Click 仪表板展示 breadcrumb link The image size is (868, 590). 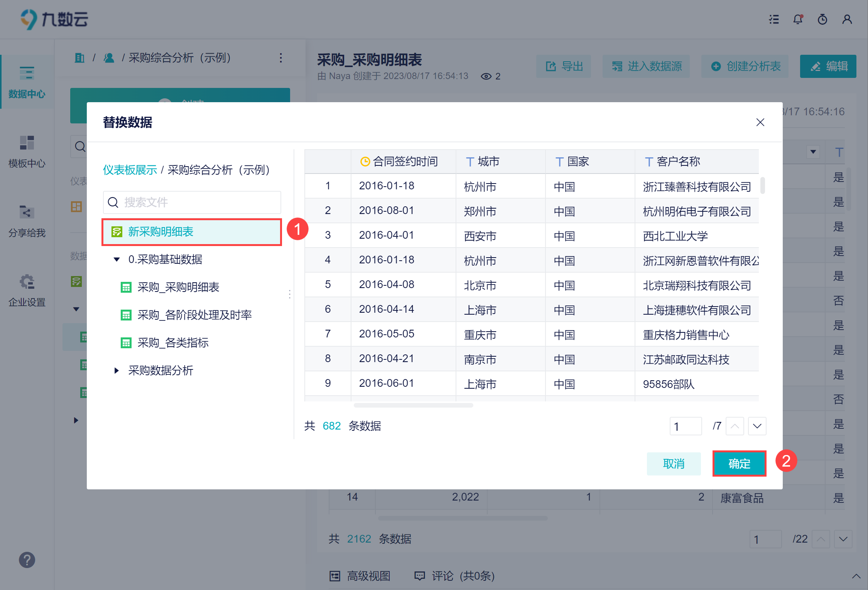click(130, 170)
